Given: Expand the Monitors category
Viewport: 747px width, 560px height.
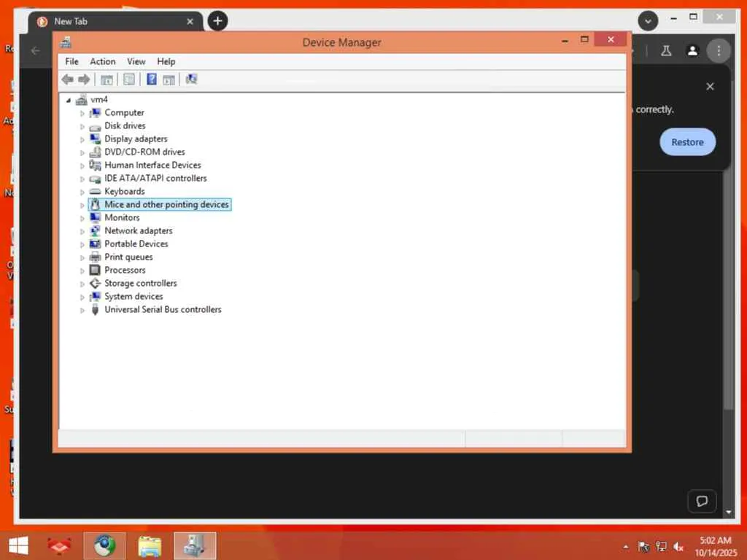Looking at the screenshot, I should [82, 218].
